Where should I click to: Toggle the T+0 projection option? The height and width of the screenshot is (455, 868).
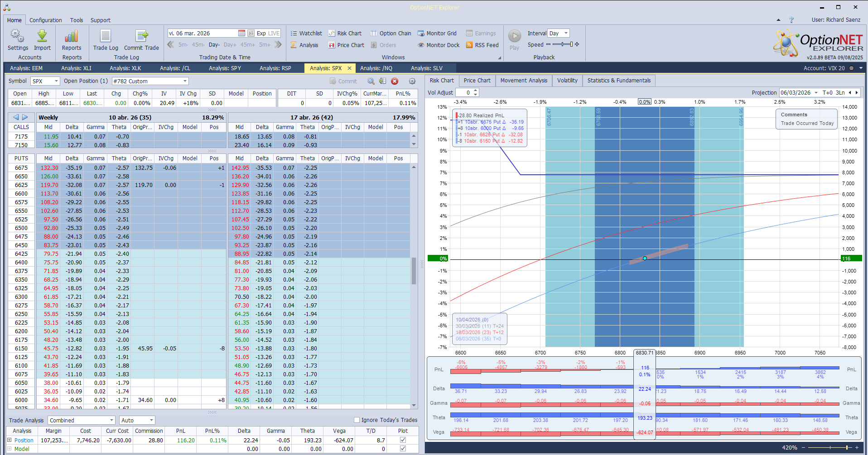click(828, 92)
